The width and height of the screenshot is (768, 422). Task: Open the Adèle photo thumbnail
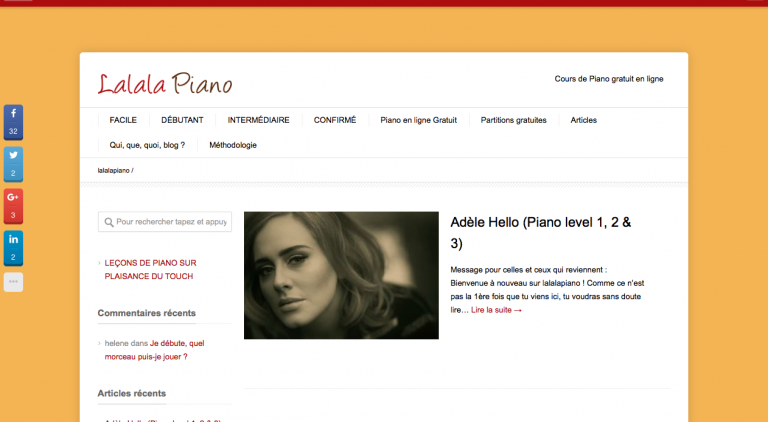[x=341, y=275]
